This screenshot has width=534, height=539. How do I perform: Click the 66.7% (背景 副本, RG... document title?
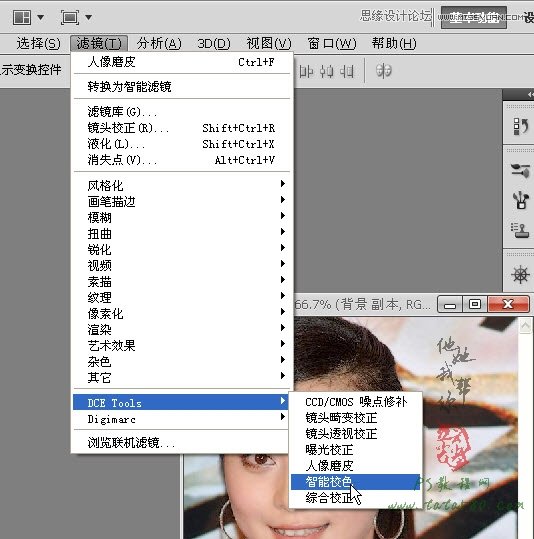coord(363,305)
